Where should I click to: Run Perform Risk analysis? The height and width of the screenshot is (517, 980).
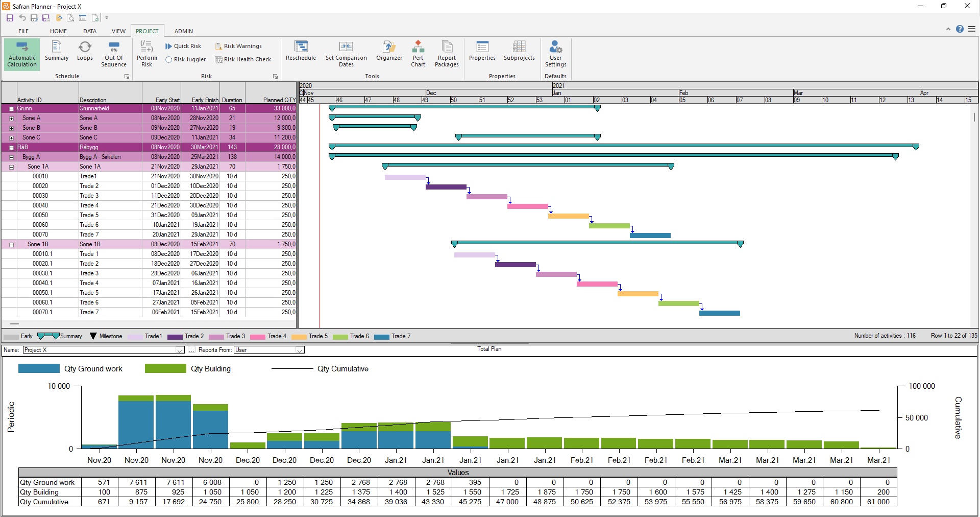click(x=147, y=54)
